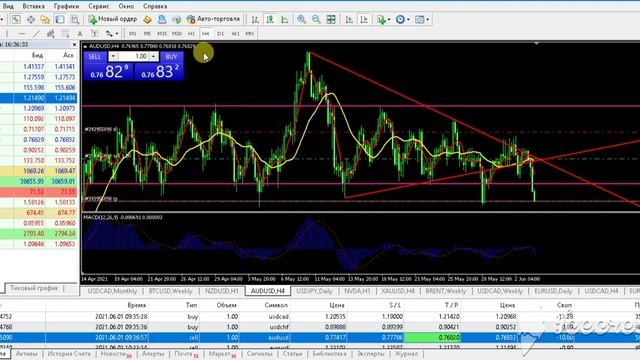Screen dimensions: 640x360
Task: Switch to H1 timeframe
Action: pos(191,33)
